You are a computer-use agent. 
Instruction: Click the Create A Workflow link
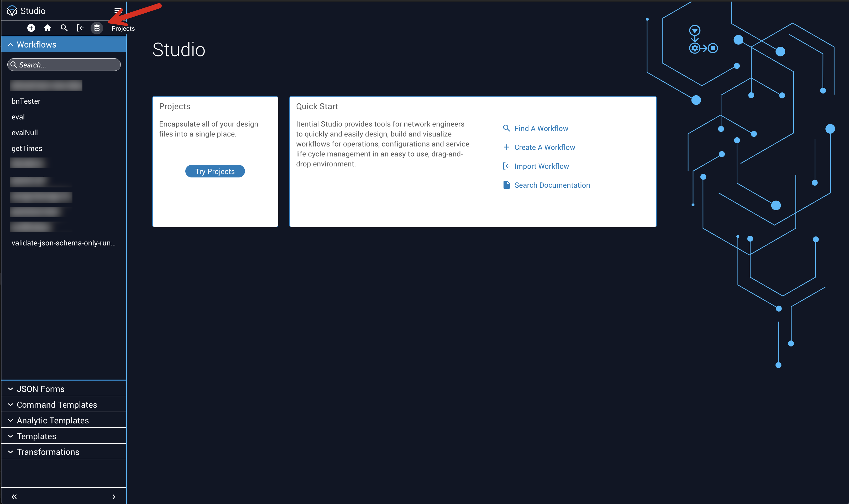[x=544, y=148]
